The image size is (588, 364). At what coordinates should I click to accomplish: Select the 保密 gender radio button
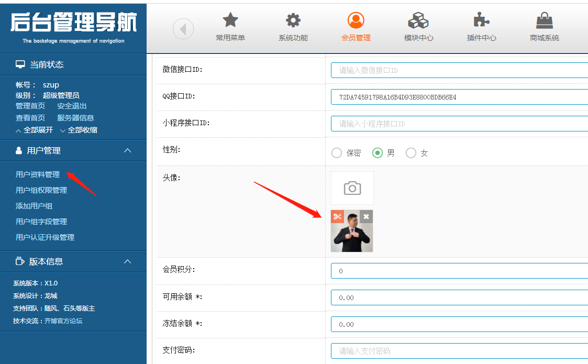click(337, 153)
